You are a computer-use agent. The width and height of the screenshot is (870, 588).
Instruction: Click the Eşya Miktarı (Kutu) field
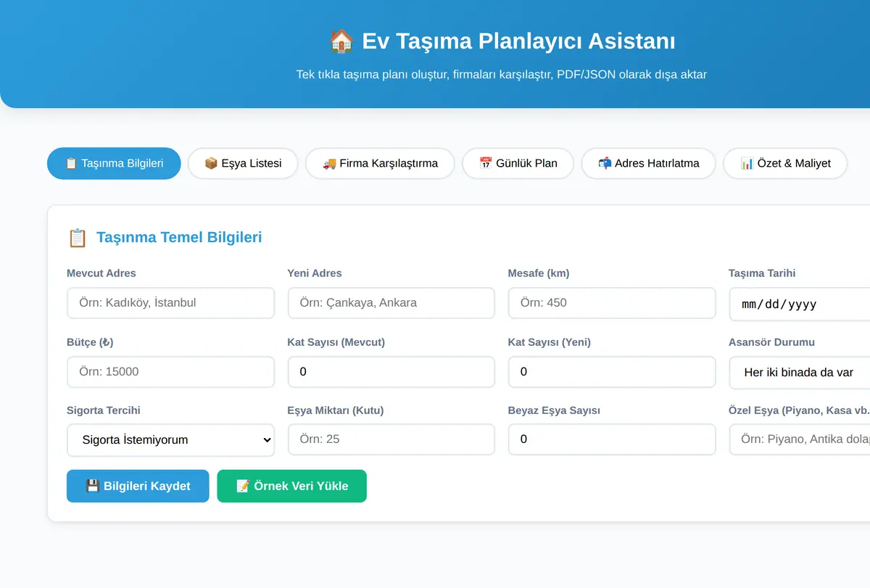coord(391,439)
